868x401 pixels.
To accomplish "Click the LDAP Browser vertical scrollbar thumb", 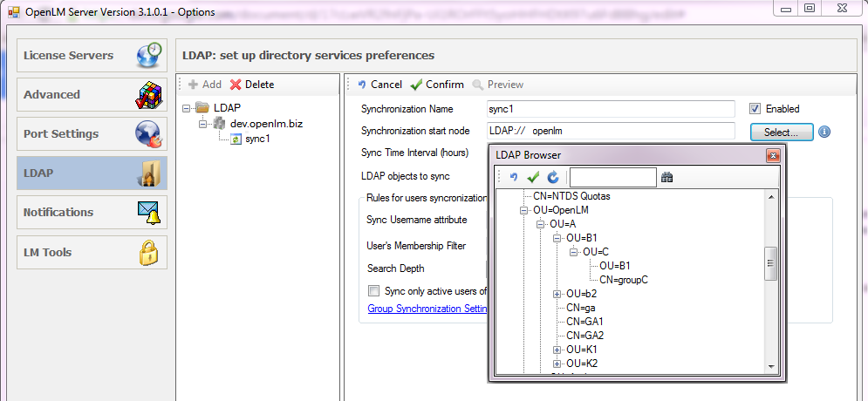I will 770,264.
